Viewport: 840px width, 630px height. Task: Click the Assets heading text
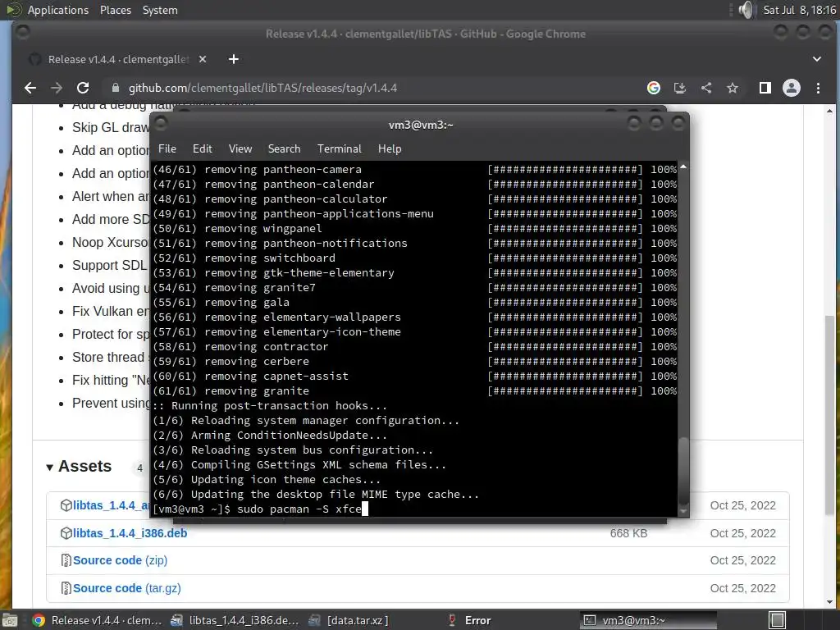click(84, 466)
